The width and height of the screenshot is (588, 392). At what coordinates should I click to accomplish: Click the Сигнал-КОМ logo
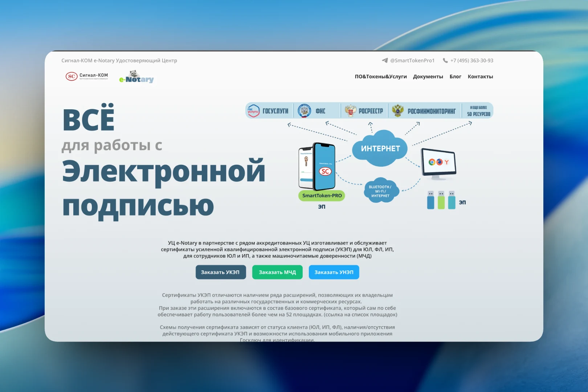[x=87, y=76]
